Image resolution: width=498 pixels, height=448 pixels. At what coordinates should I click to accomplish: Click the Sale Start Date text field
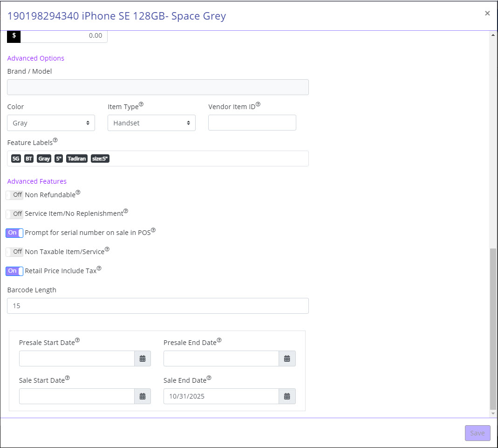(77, 396)
